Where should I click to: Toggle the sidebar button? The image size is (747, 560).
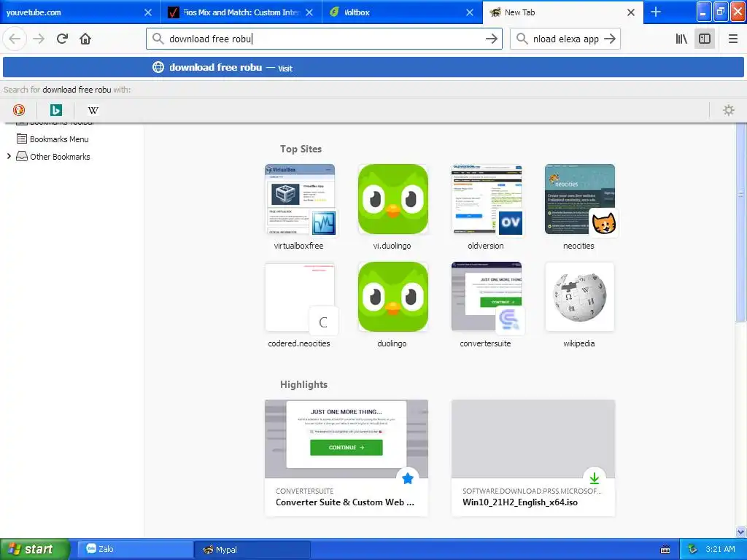pos(705,39)
